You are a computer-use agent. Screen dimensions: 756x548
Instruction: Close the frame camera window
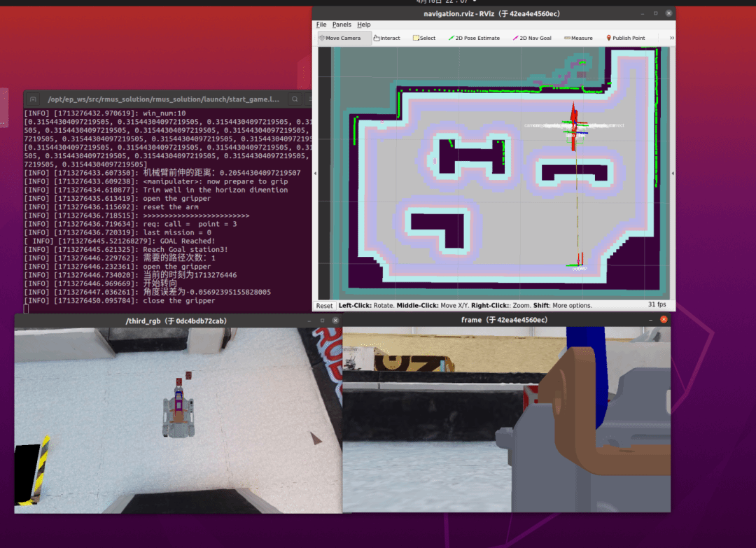(664, 320)
